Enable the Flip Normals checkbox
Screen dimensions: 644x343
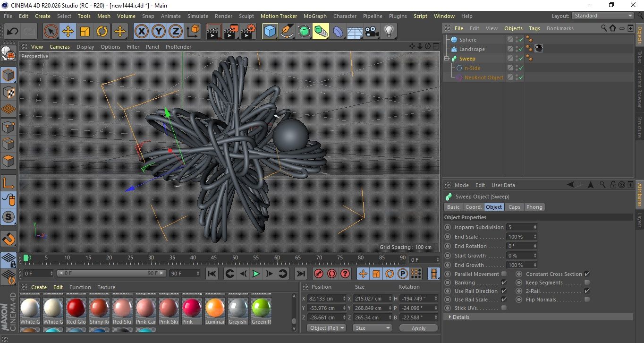(587, 300)
